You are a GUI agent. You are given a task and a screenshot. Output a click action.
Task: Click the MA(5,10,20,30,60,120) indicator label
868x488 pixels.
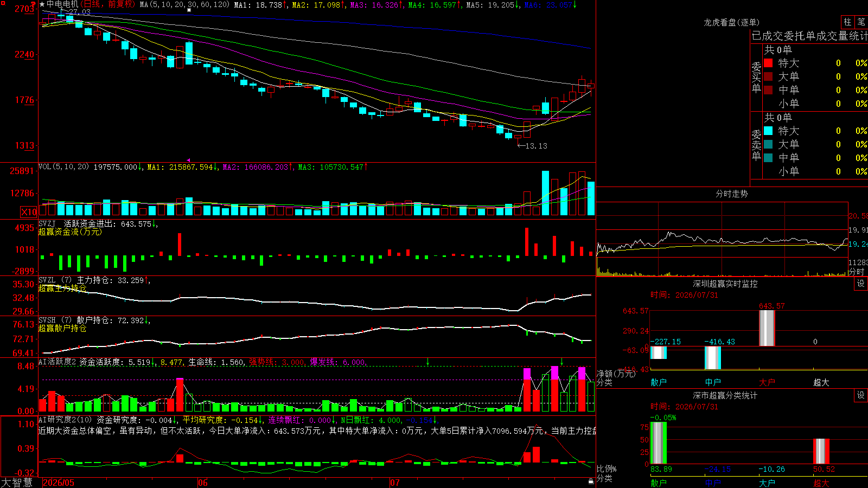pos(184,4)
